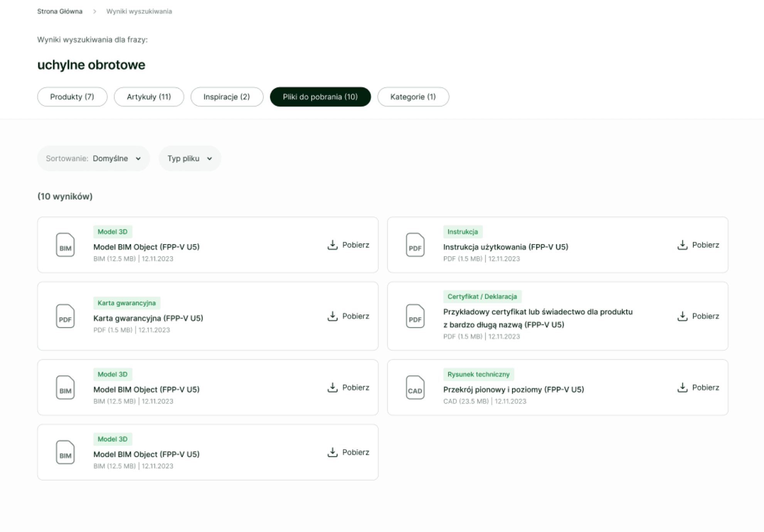Image resolution: width=764 pixels, height=532 pixels.
Task: Click the download arrow icon for Karta gwarancyjna
Action: pyautogui.click(x=332, y=316)
